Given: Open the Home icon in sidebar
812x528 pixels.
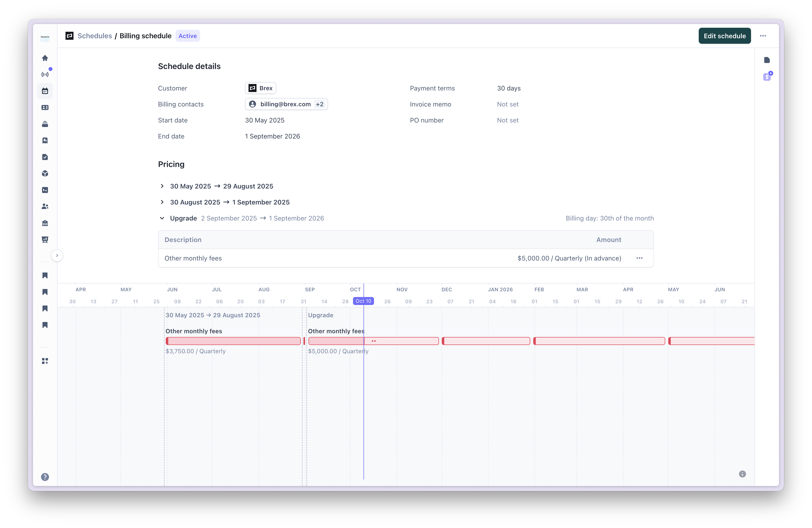Looking at the screenshot, I should [x=45, y=58].
